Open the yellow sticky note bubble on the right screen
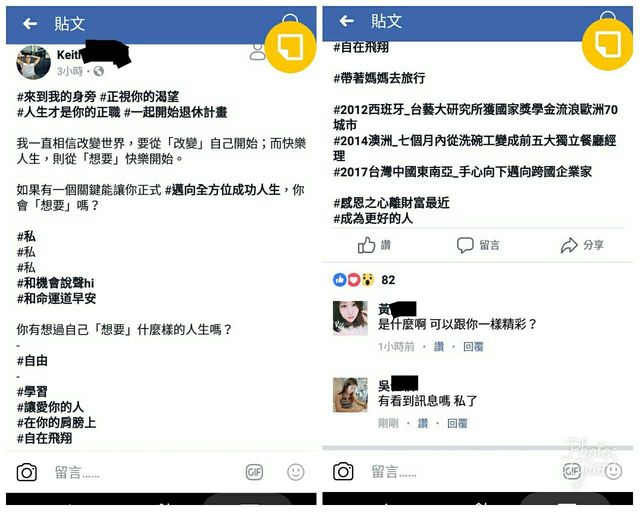This screenshot has width=640, height=512. tap(607, 45)
